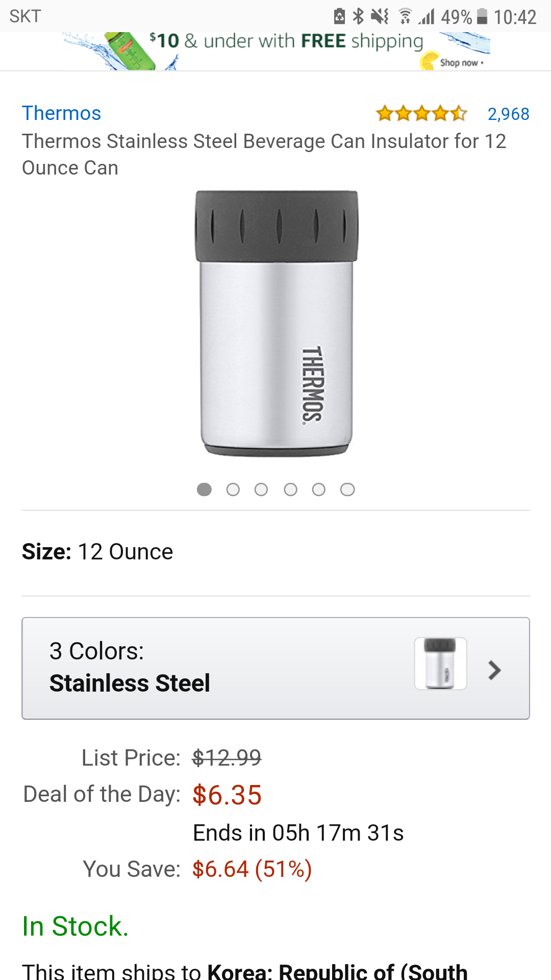Select the second product image dot

click(233, 489)
